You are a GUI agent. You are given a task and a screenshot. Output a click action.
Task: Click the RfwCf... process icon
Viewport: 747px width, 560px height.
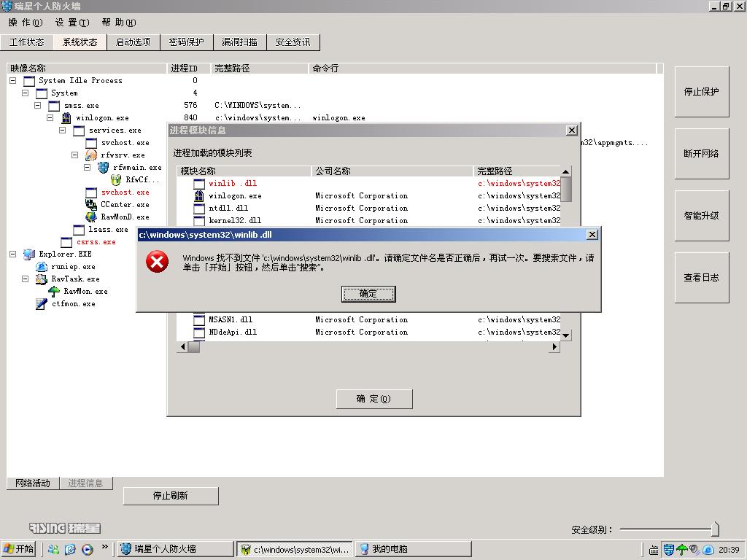tap(116, 179)
